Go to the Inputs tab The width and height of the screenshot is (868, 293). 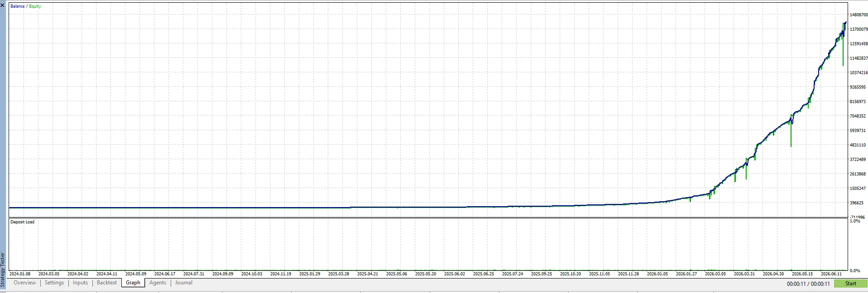(80, 283)
